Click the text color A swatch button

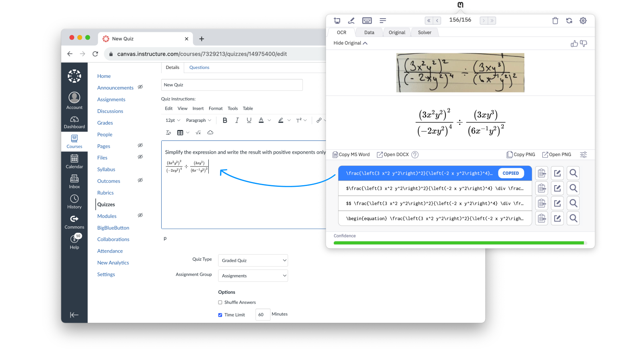coord(261,120)
